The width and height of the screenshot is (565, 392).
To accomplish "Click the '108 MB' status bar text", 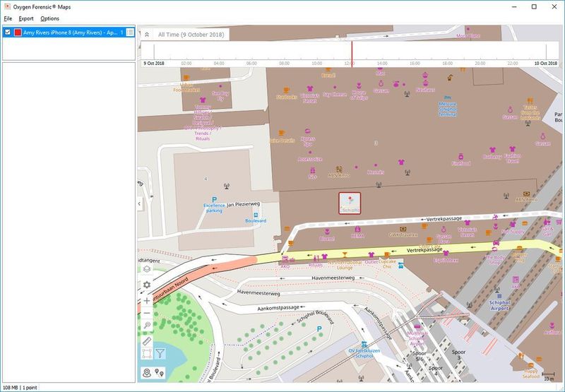I will pos(10,388).
